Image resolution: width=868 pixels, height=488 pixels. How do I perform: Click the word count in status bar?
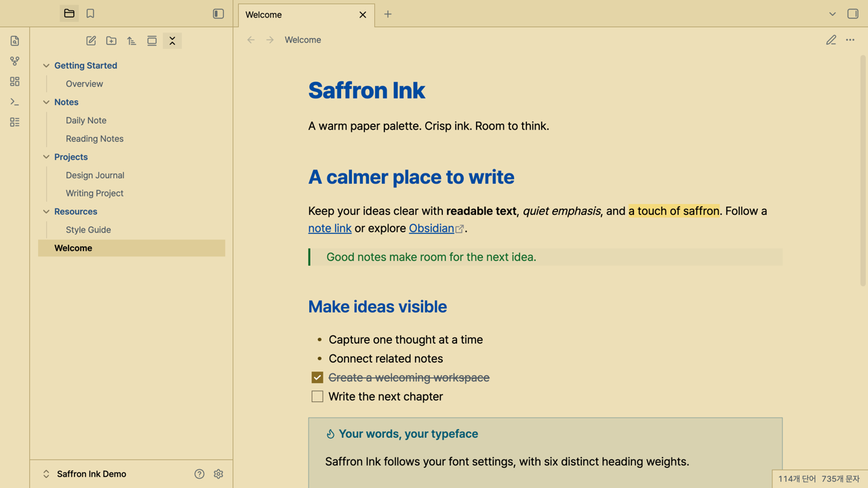(x=797, y=479)
